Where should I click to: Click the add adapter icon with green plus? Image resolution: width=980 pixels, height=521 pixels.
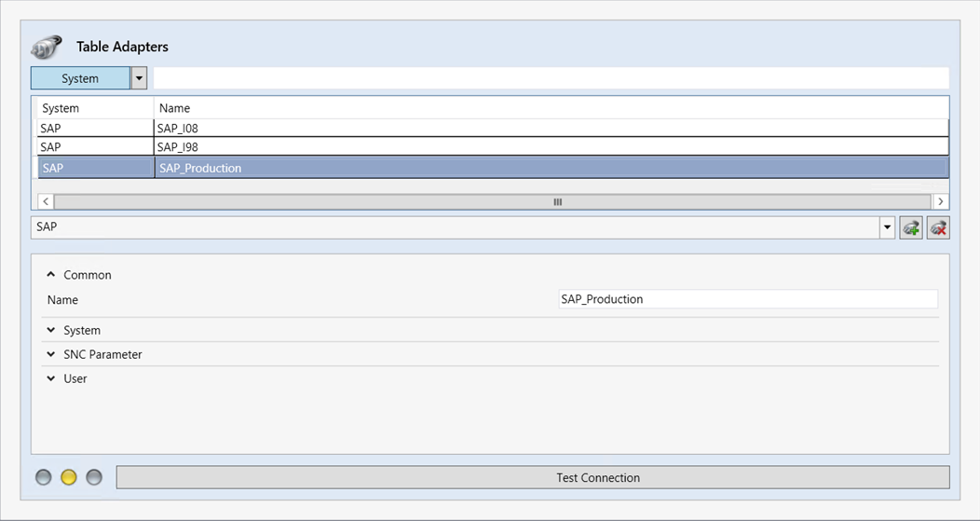click(x=910, y=227)
